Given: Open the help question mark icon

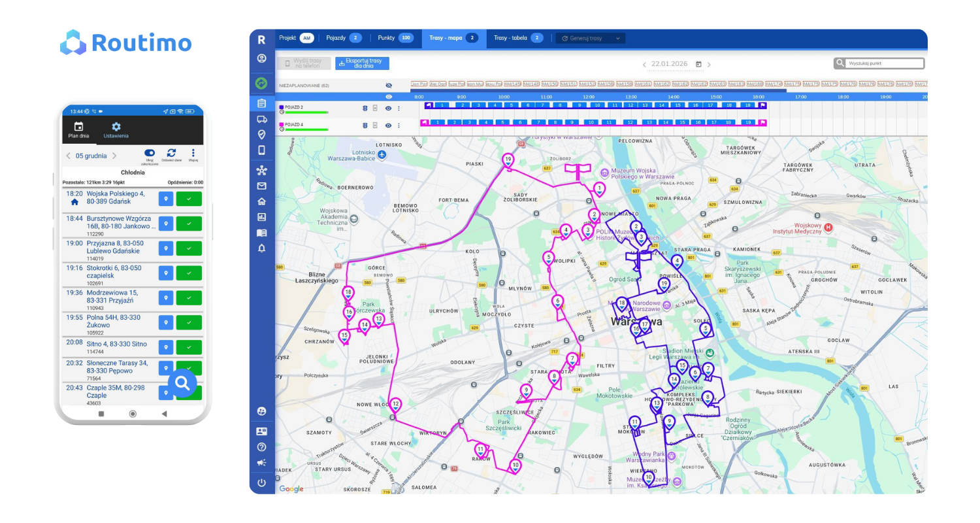Looking at the screenshot, I should (262, 447).
